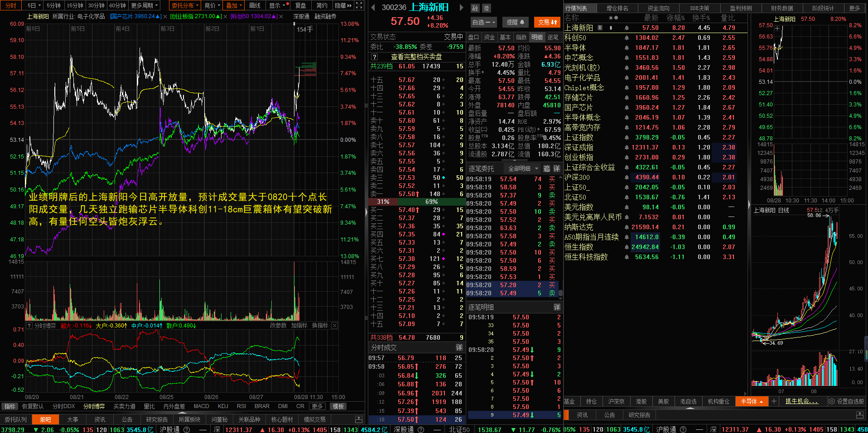The height and width of the screenshot is (433, 868).
Task: Close the 分时博弈 indicator panel
Action: 334,325
